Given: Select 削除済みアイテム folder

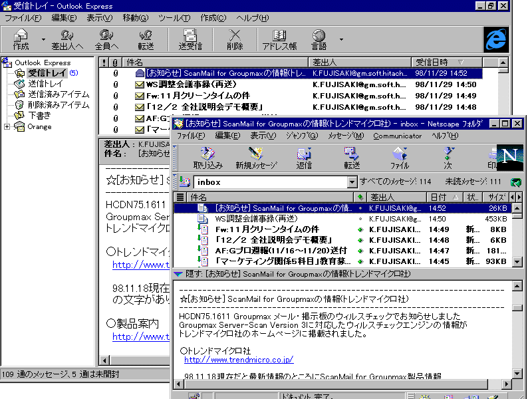Looking at the screenshot, I should [x=59, y=105].
